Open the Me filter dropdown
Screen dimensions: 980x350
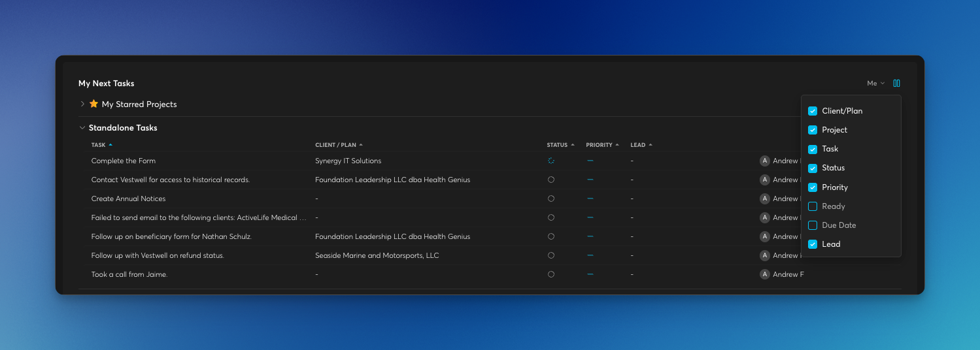coord(875,84)
